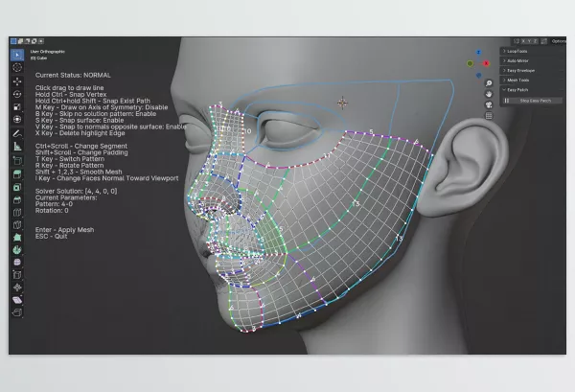Select the 3D Cursor tool

pyautogui.click(x=17, y=68)
